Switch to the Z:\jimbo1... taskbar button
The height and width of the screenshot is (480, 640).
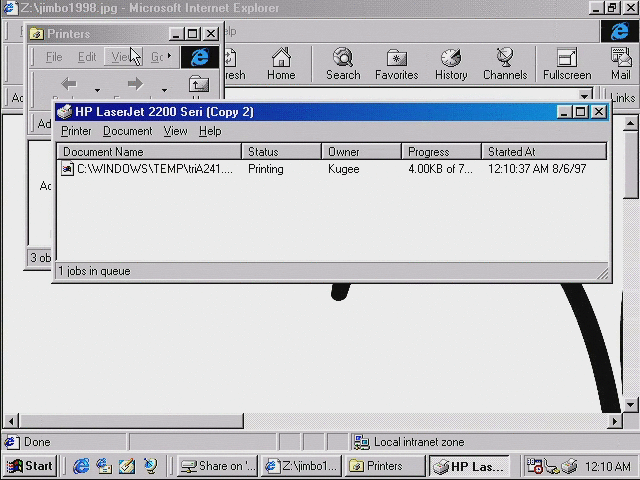301,466
